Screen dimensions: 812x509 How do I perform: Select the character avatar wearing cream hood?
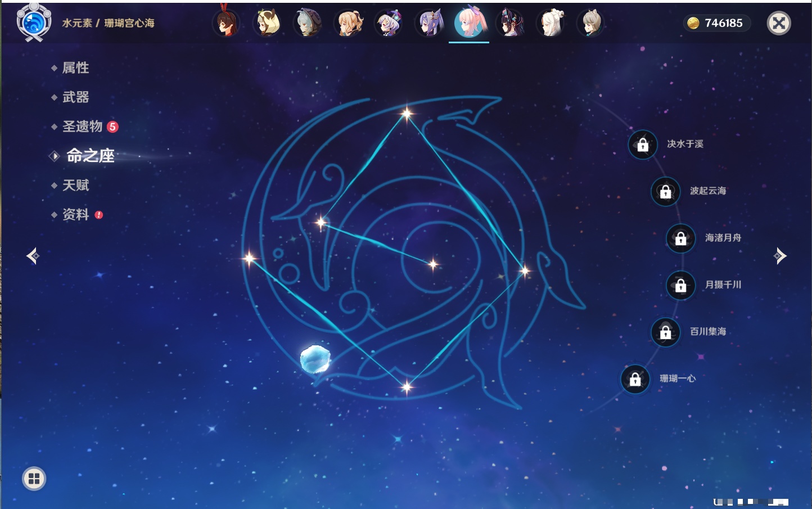pos(267,23)
